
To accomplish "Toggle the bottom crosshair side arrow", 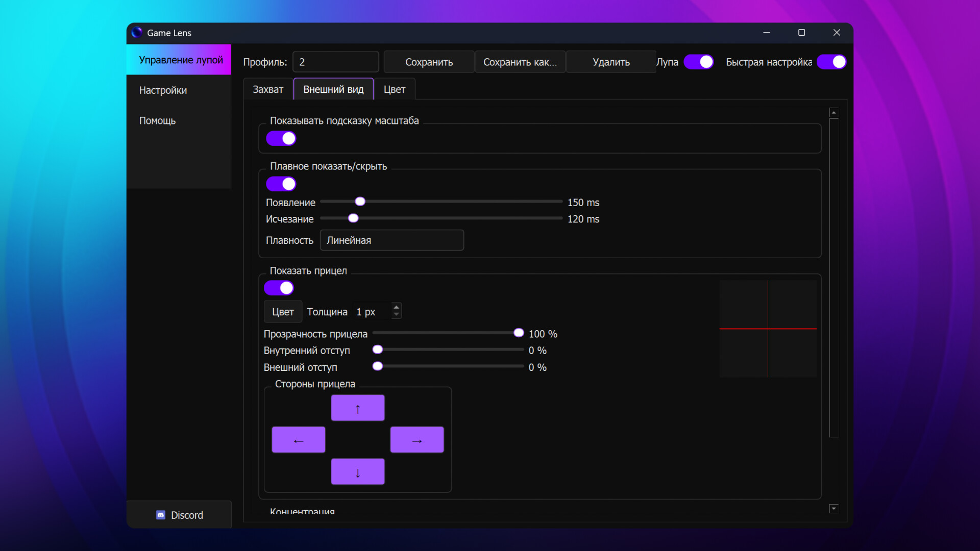I will (358, 471).
